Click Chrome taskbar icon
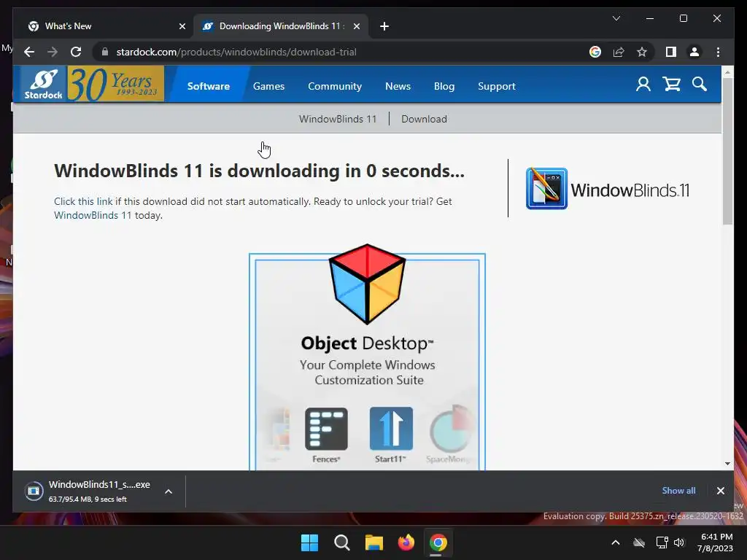This screenshot has width=747, height=560. click(x=438, y=542)
